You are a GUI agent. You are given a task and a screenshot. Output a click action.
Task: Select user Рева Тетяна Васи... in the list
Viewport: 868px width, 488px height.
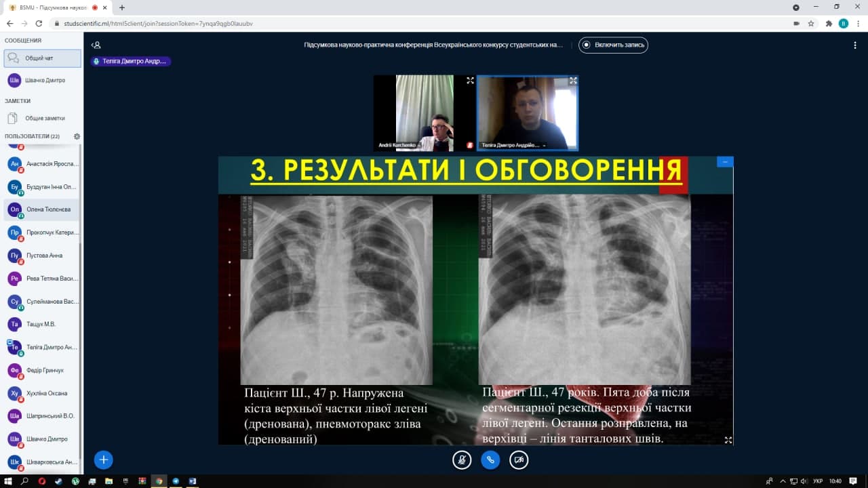click(x=42, y=279)
